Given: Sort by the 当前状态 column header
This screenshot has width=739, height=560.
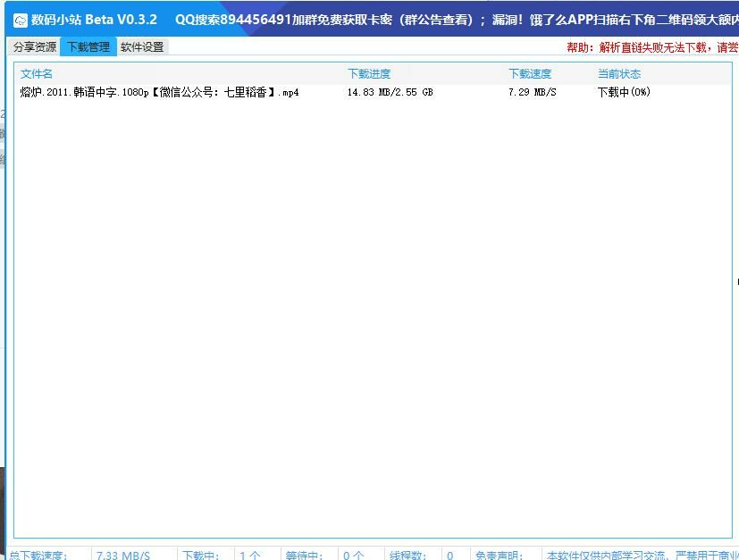Looking at the screenshot, I should click(619, 74).
